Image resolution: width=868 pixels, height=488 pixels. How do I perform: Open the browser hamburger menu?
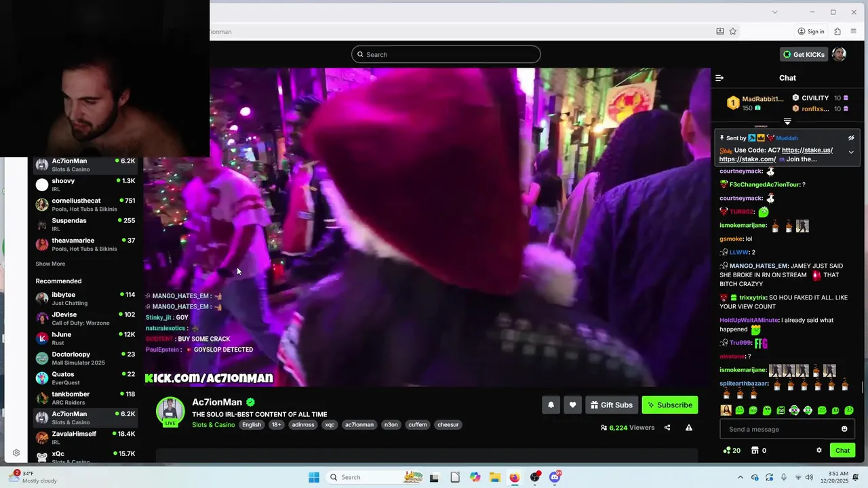pyautogui.click(x=854, y=31)
